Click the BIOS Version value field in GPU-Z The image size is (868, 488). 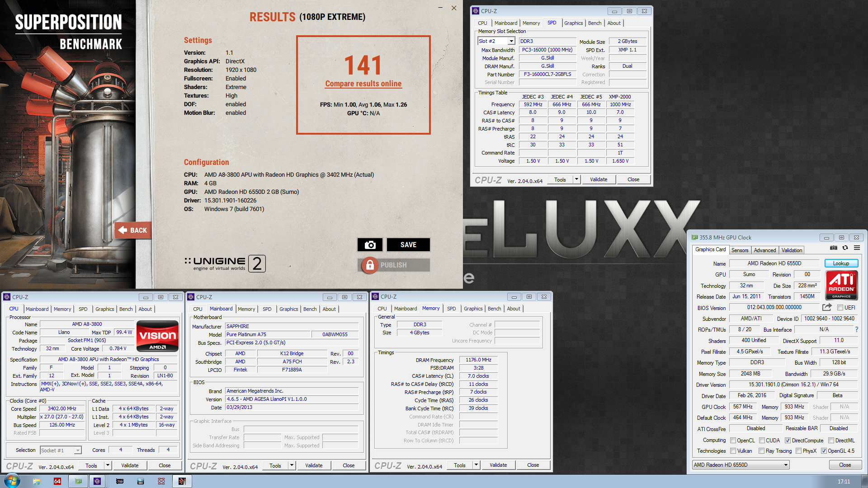tap(774, 307)
